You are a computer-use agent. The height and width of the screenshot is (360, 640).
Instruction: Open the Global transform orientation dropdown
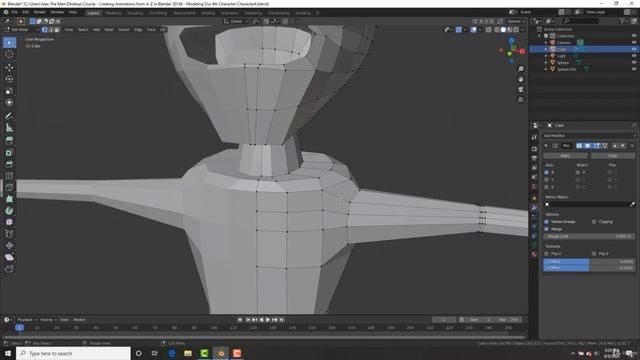pos(236,21)
